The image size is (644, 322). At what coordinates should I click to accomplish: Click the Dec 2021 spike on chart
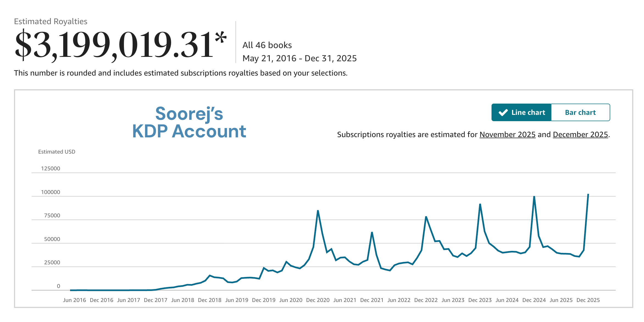372,233
